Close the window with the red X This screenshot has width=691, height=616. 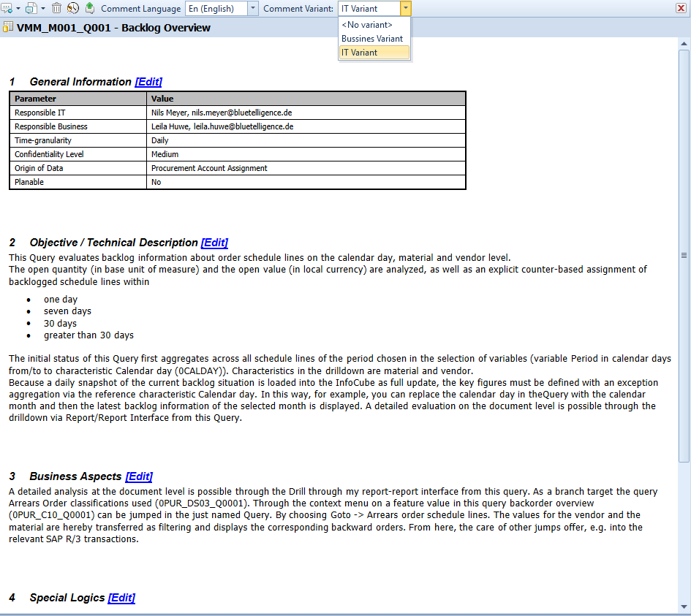(x=681, y=7)
